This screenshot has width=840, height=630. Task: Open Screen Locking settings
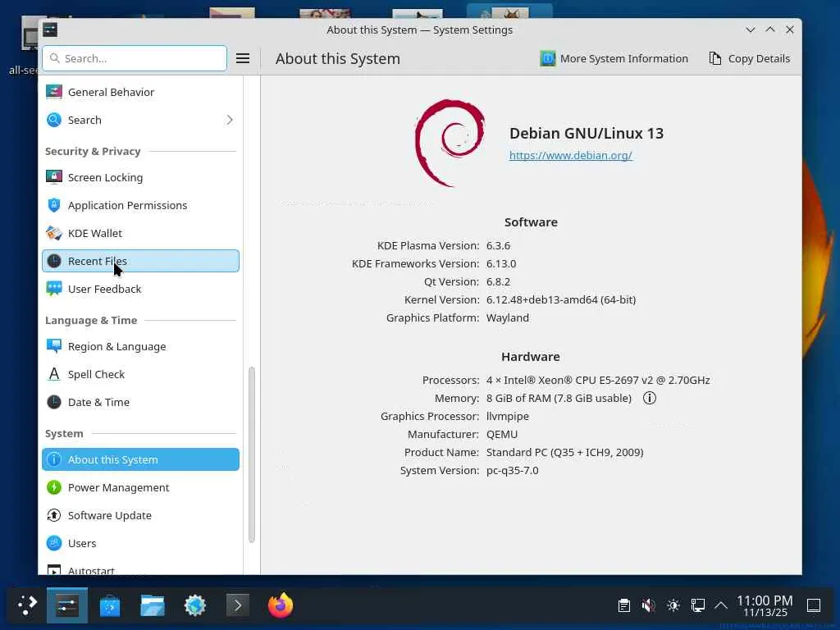coord(140,177)
